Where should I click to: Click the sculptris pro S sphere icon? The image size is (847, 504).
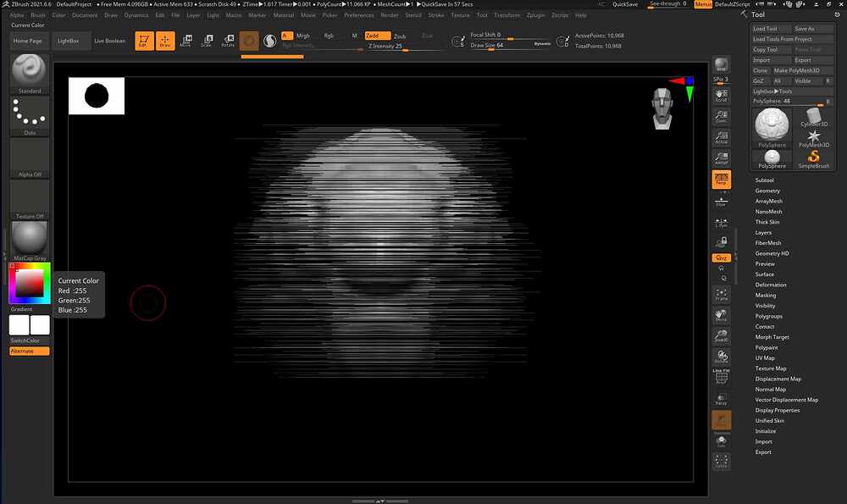(269, 41)
